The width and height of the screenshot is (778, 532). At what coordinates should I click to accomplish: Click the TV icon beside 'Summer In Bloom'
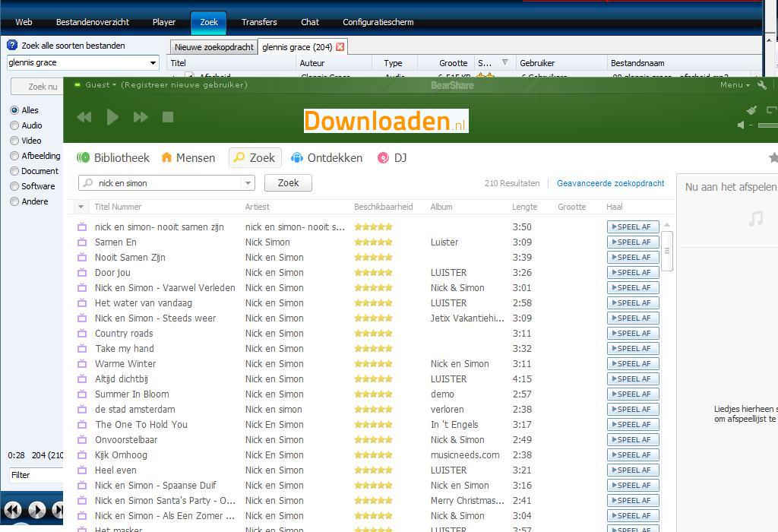pyautogui.click(x=82, y=394)
